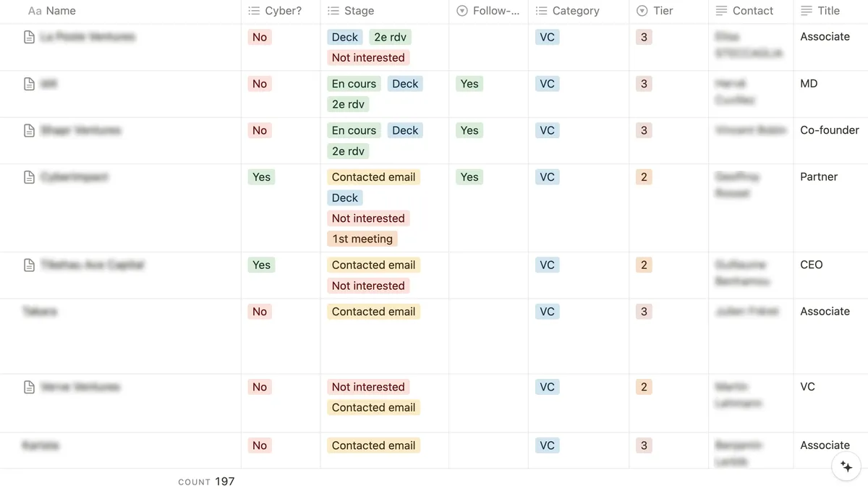
Task: Click the status icon beside the Follow-up header
Action: pyautogui.click(x=461, y=10)
